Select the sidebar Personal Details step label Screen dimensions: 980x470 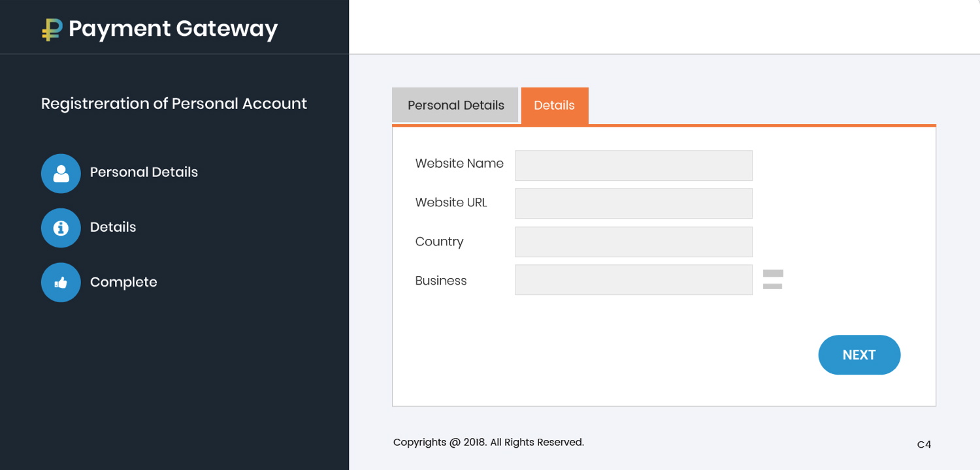(x=144, y=172)
